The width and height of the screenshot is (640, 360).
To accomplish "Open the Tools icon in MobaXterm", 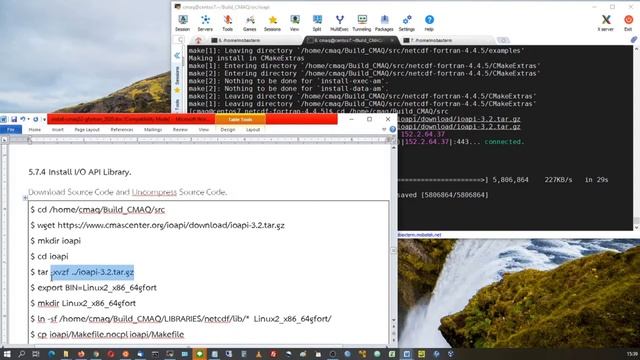I will point(227,23).
